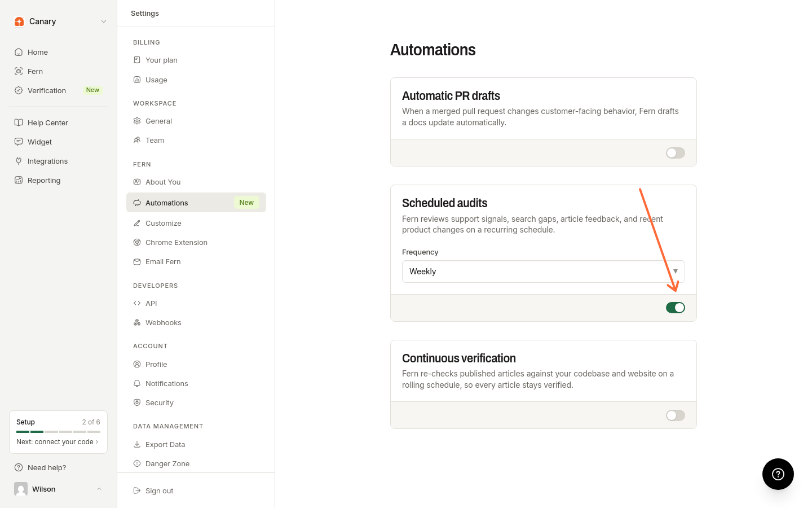Click the Home house icon
This screenshot has width=812, height=508.
19,52
